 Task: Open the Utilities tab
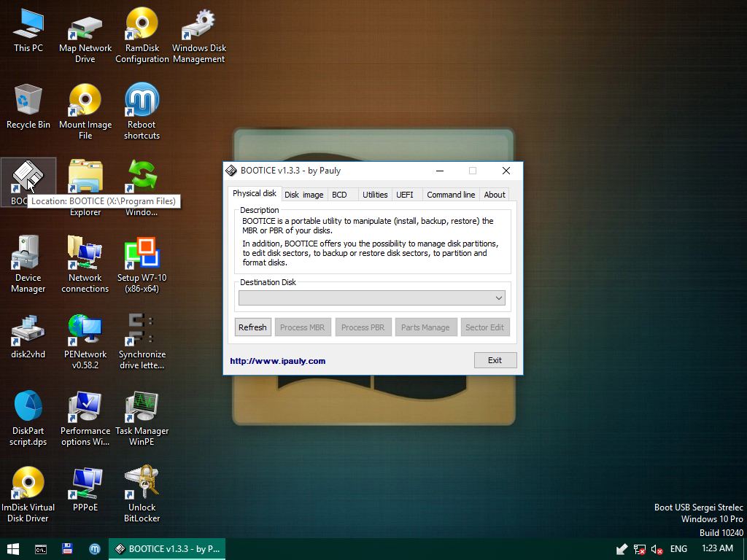click(x=375, y=195)
